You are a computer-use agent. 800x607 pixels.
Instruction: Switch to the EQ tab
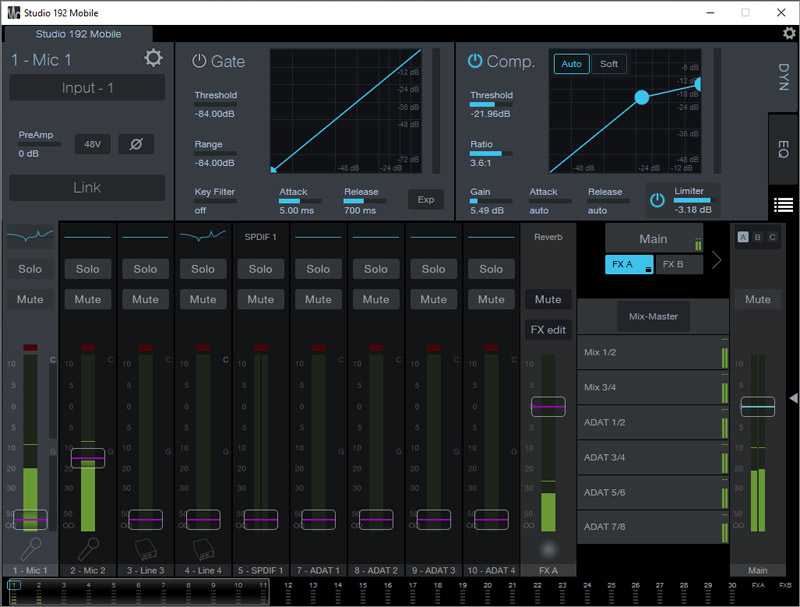tap(784, 151)
